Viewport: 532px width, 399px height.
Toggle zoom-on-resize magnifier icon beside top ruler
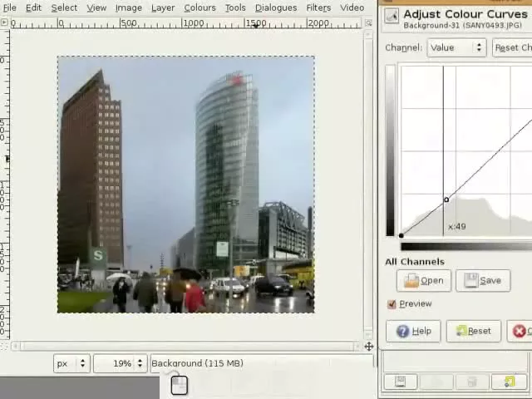pyautogui.click(x=368, y=22)
